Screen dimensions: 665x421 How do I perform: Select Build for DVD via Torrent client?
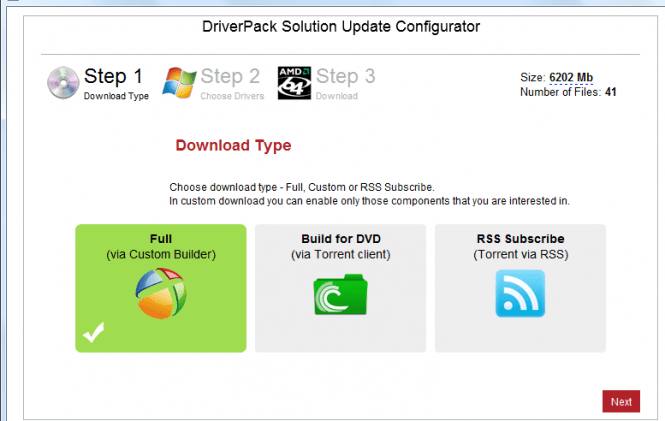tap(341, 288)
